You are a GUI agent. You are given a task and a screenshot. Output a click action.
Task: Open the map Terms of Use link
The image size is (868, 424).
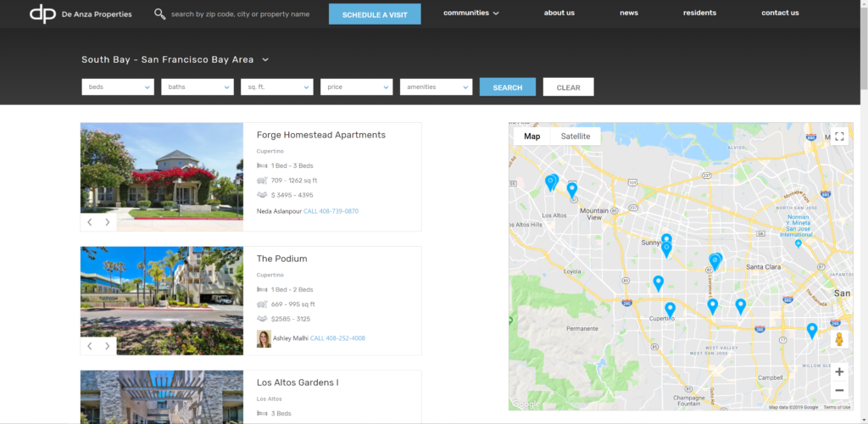point(837,407)
